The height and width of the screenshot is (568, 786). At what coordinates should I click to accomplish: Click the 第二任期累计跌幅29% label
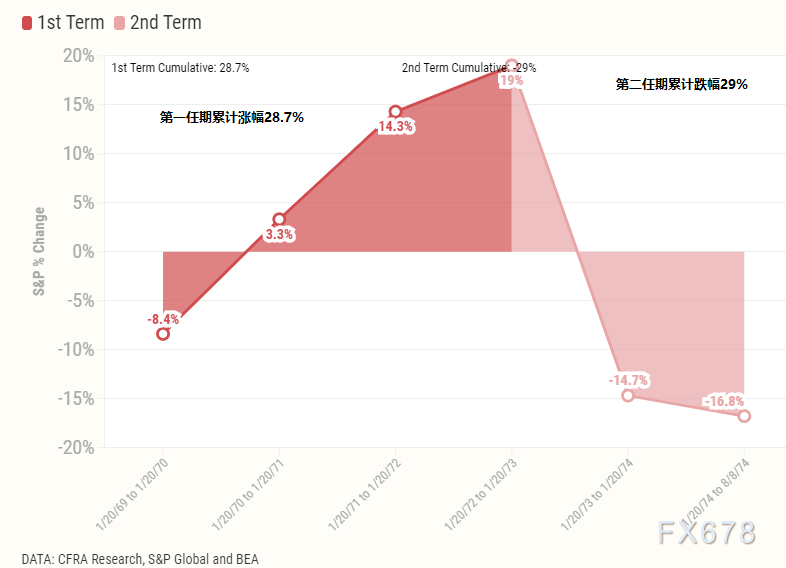click(x=681, y=85)
